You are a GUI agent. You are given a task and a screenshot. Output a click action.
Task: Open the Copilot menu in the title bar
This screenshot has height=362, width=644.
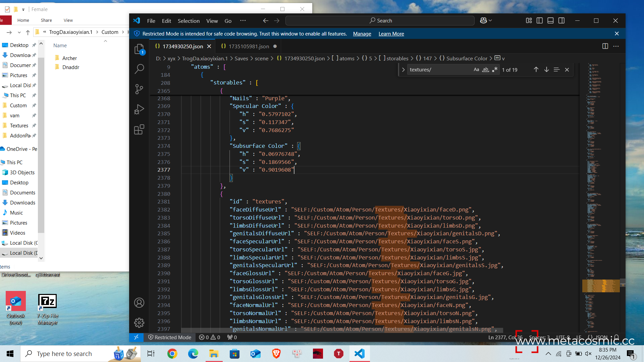click(x=486, y=21)
